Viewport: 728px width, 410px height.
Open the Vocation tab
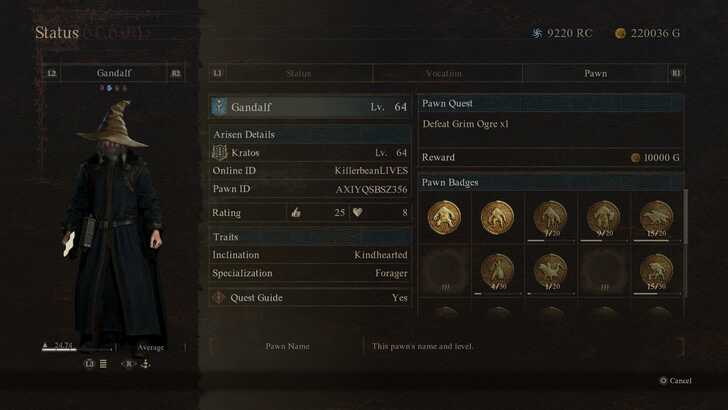coord(444,73)
